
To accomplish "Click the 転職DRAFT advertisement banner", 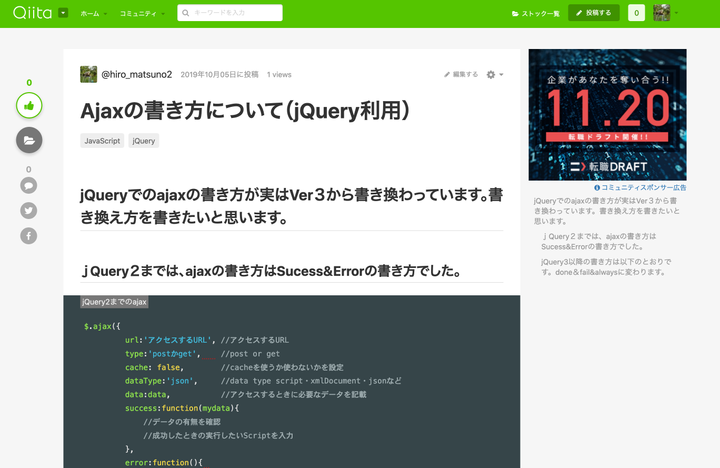I will click(x=608, y=115).
